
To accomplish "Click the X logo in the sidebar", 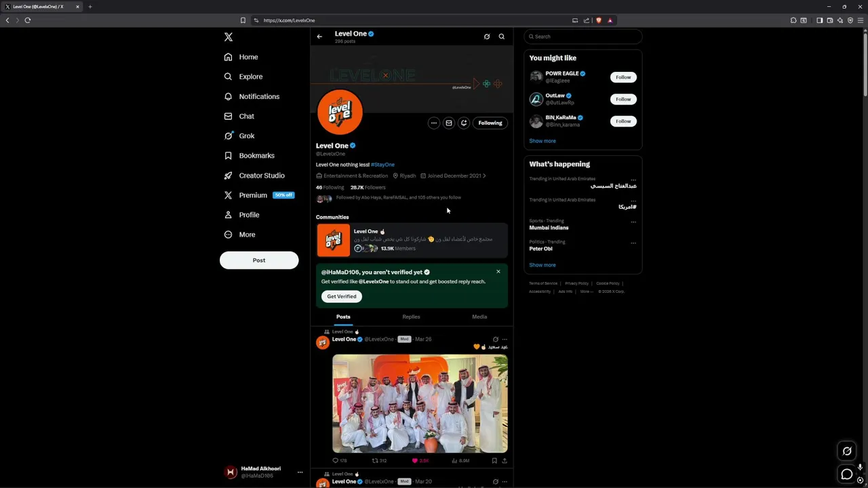I will point(229,37).
